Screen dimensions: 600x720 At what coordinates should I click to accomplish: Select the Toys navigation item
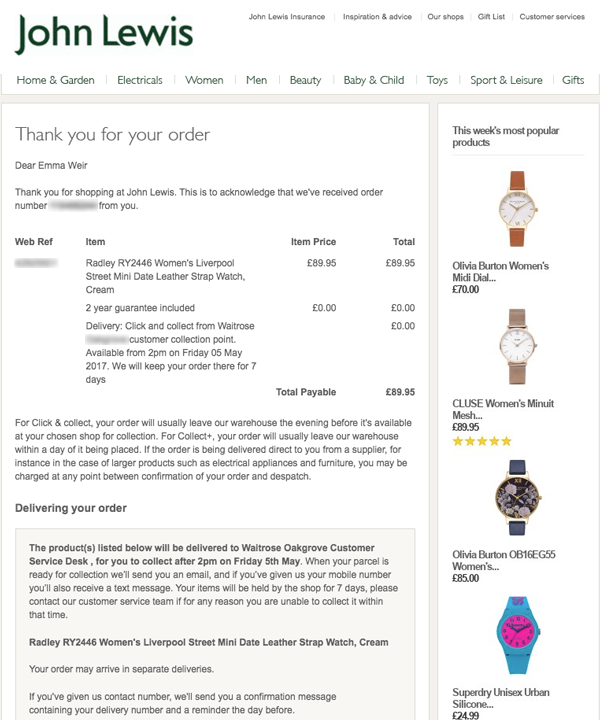pos(437,80)
